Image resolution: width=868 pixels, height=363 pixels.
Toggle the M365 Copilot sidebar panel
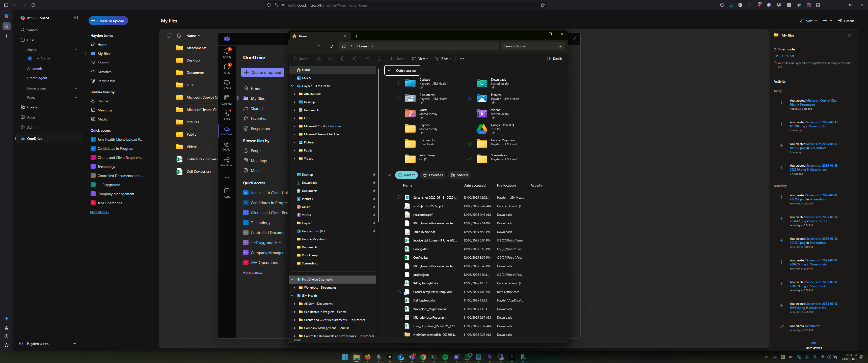[75, 17]
